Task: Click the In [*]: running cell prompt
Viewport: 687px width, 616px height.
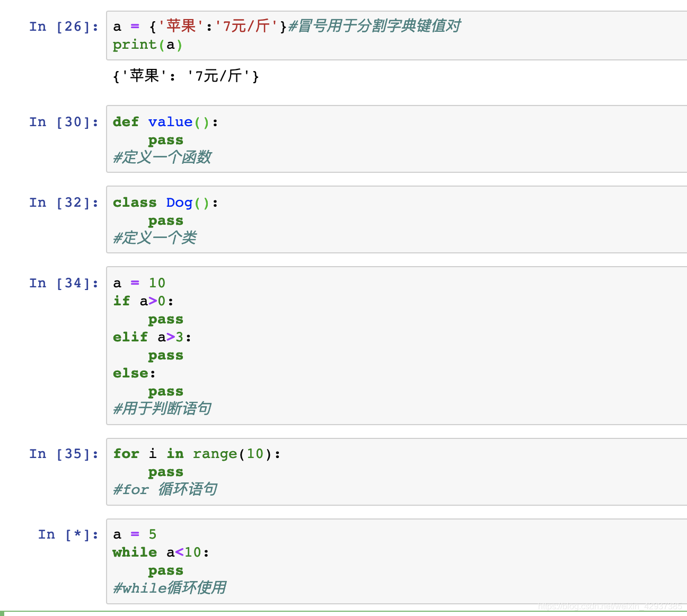Action: [68, 534]
